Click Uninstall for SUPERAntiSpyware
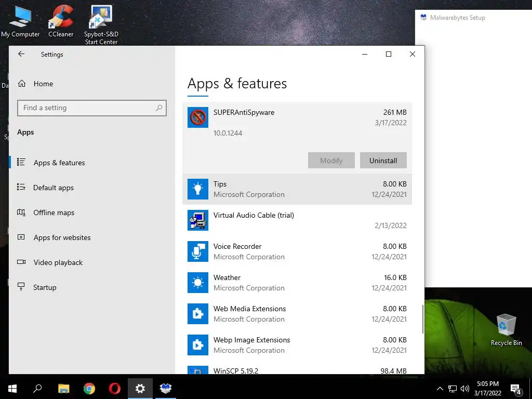 click(383, 161)
